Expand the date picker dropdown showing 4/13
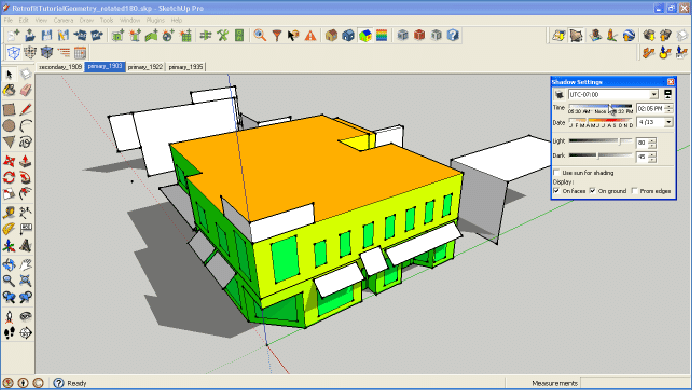The image size is (692, 390). (x=669, y=122)
